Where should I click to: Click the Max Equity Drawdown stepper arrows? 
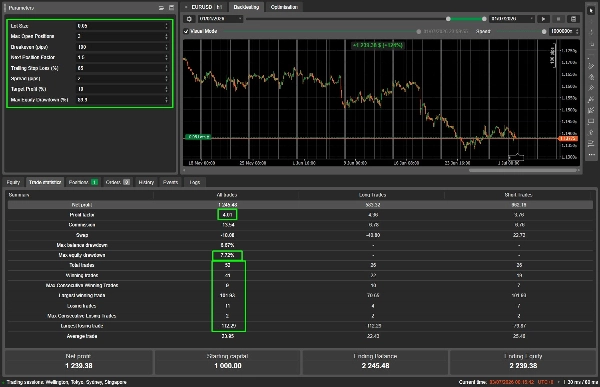pos(166,100)
